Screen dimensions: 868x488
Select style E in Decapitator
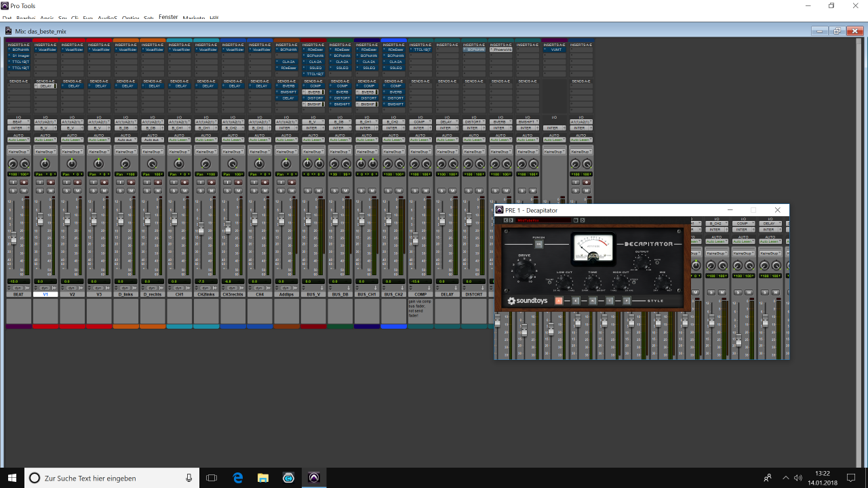pyautogui.click(x=576, y=301)
